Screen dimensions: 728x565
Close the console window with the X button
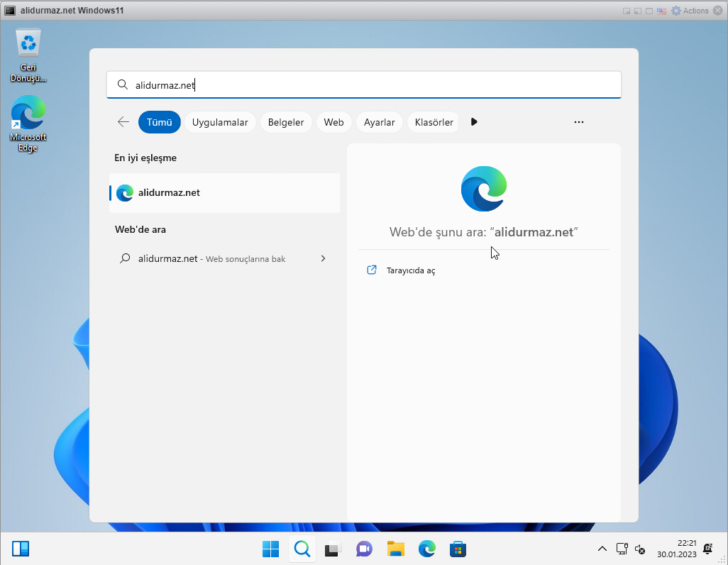(x=719, y=11)
